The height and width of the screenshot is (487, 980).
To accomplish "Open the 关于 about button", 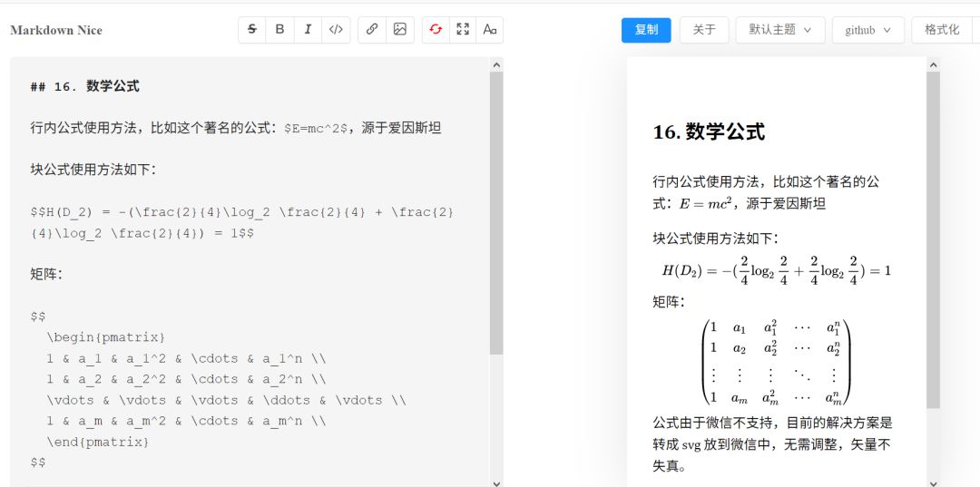I will point(704,30).
